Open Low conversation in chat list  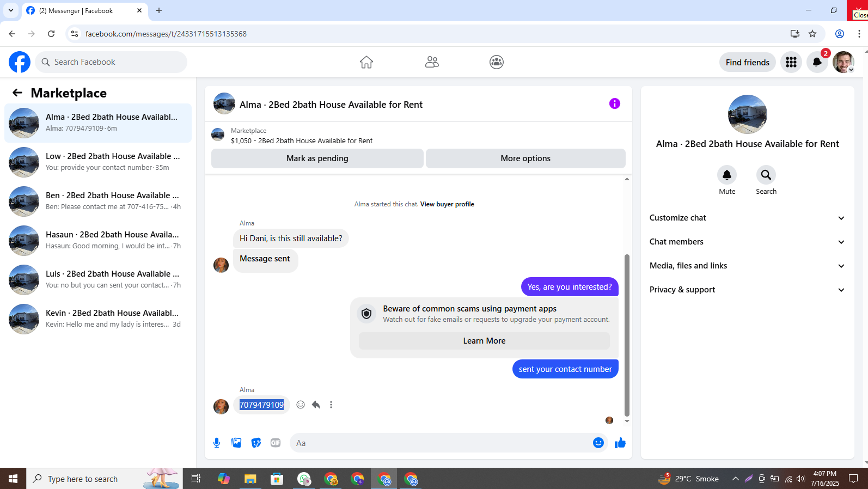(98, 162)
